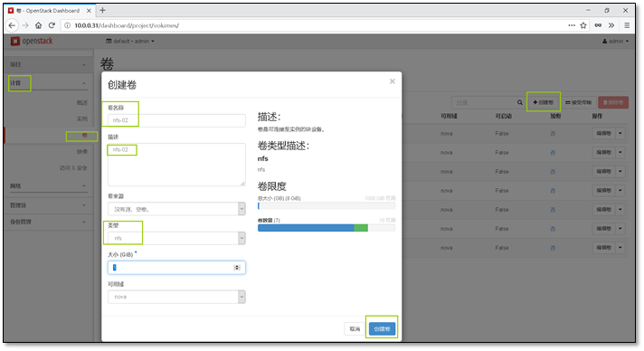
Task: Open a new browser tab with plus
Action: coord(103,10)
